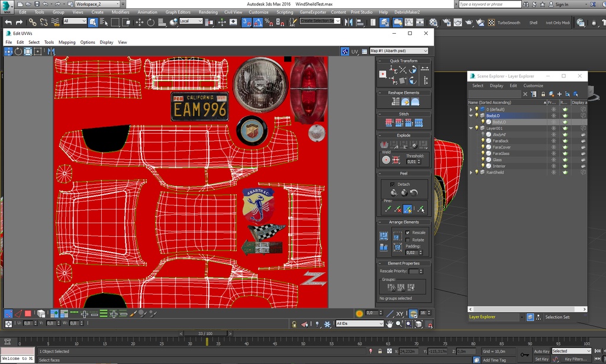Toggle the Detach checkbox in Peel
Screen dimensions: 606x364
coord(392,184)
